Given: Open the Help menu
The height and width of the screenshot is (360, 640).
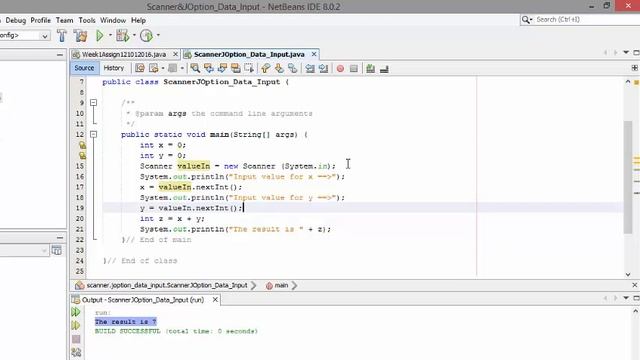Looking at the screenshot, I should [138, 20].
